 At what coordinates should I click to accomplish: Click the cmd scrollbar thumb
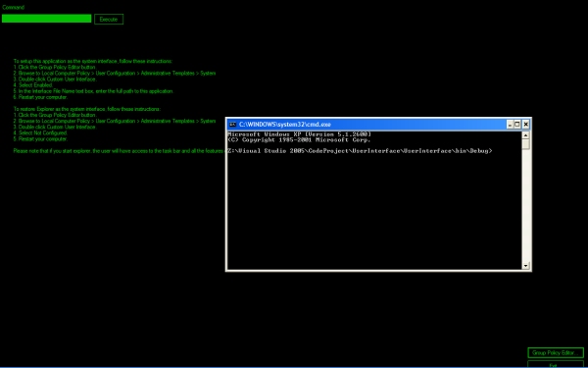[525, 144]
